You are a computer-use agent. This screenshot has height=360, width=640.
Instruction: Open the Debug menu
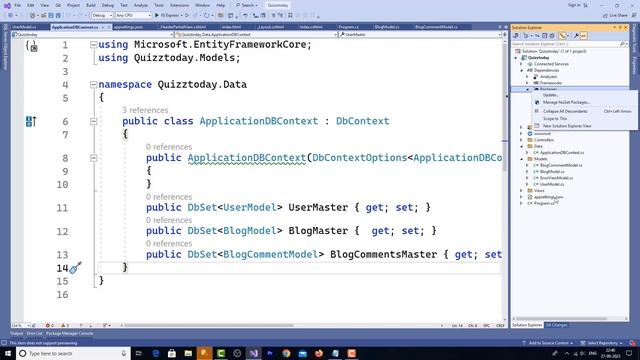pos(108,5)
